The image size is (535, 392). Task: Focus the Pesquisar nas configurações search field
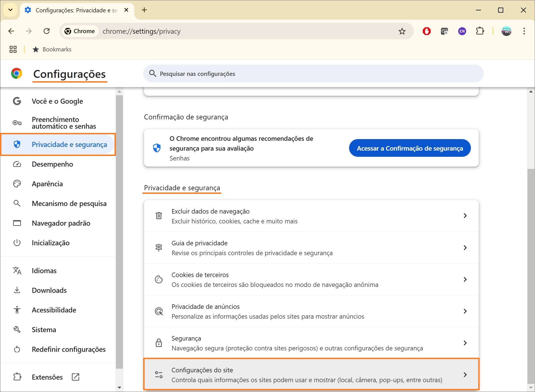(313, 74)
